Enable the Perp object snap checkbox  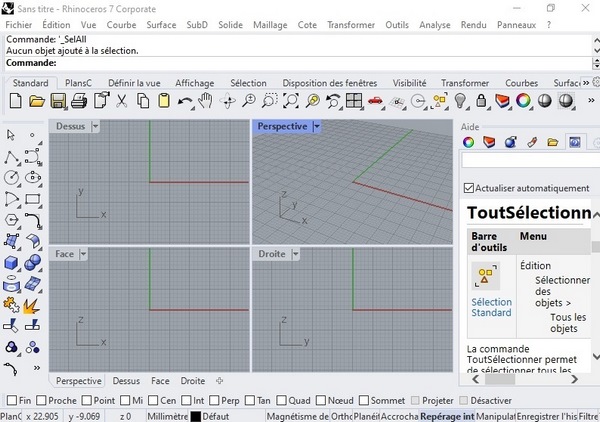click(214, 400)
